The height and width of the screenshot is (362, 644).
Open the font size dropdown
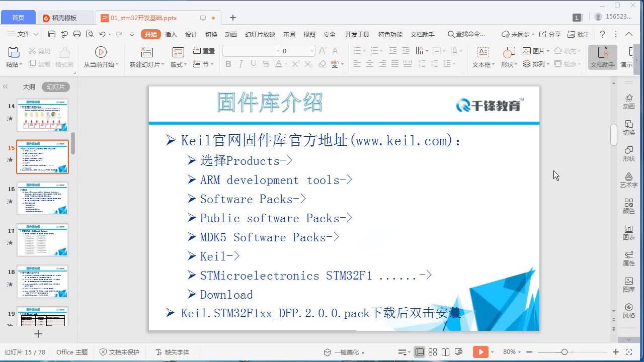coord(312,51)
